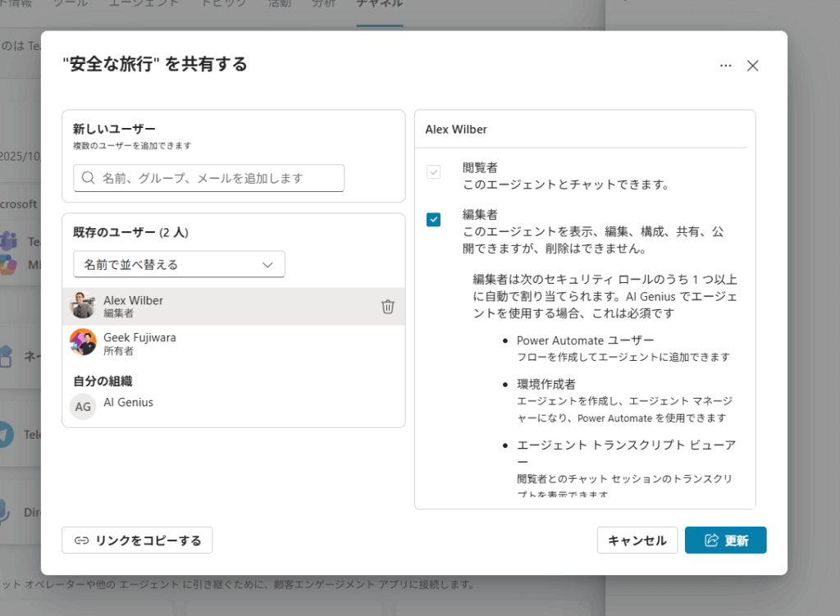Click Alex Wilber's profile photo
Image resolution: width=840 pixels, height=616 pixels.
(x=83, y=306)
